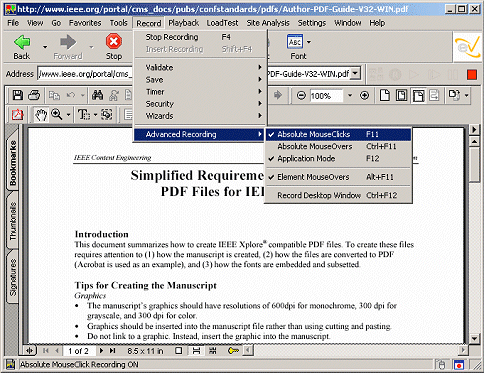Zoom in with the plus circle
Viewport: 484px width, 373px height.
[364, 96]
